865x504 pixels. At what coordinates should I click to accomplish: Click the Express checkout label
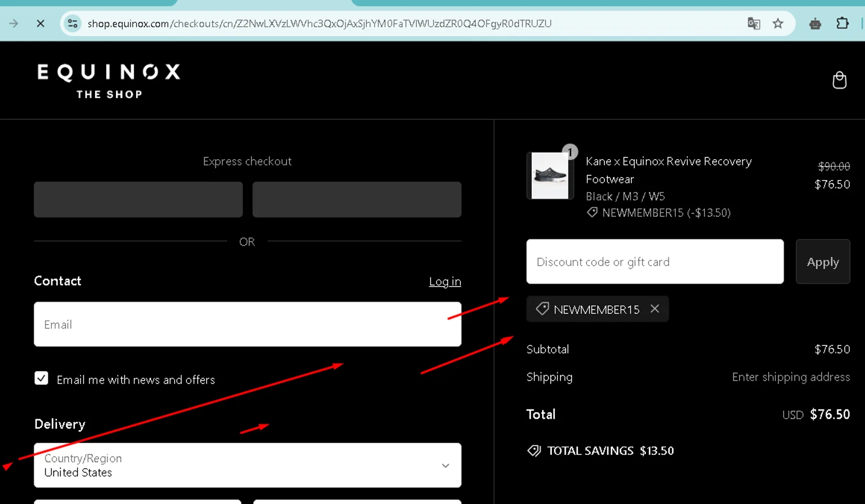point(247,161)
